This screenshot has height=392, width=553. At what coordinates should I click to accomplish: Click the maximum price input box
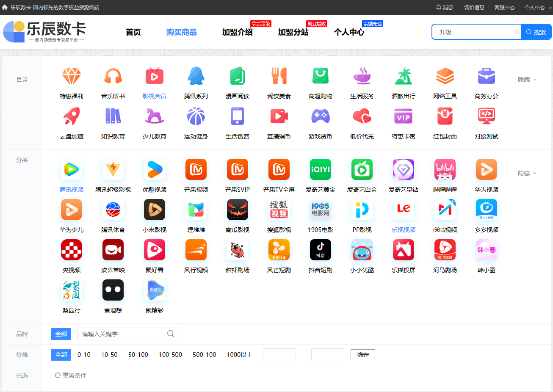[328, 355]
